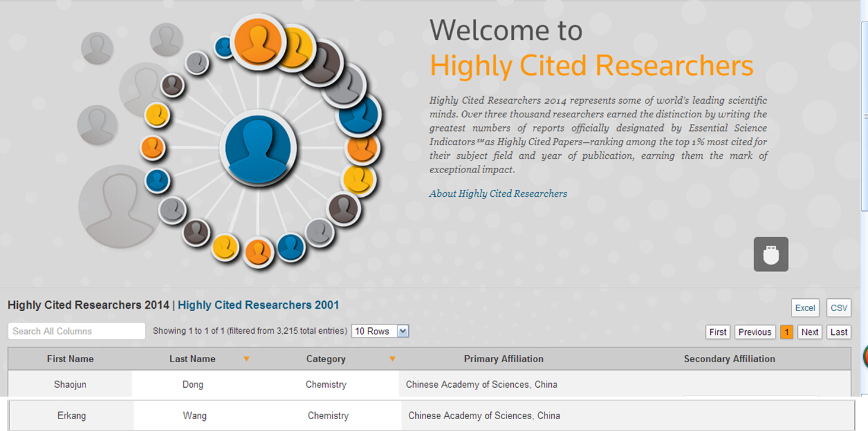Switch to Highly Cited Researchers 2001 list

[x=258, y=305]
